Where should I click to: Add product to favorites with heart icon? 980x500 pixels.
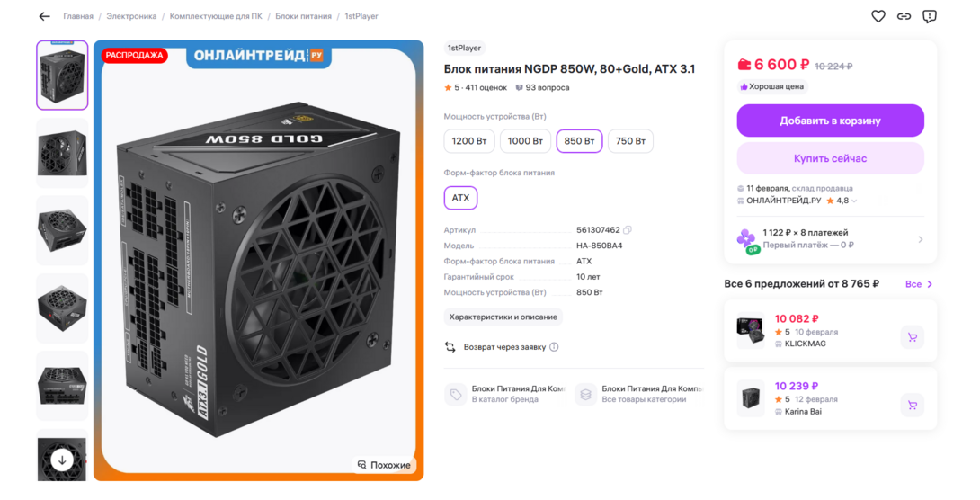(878, 16)
